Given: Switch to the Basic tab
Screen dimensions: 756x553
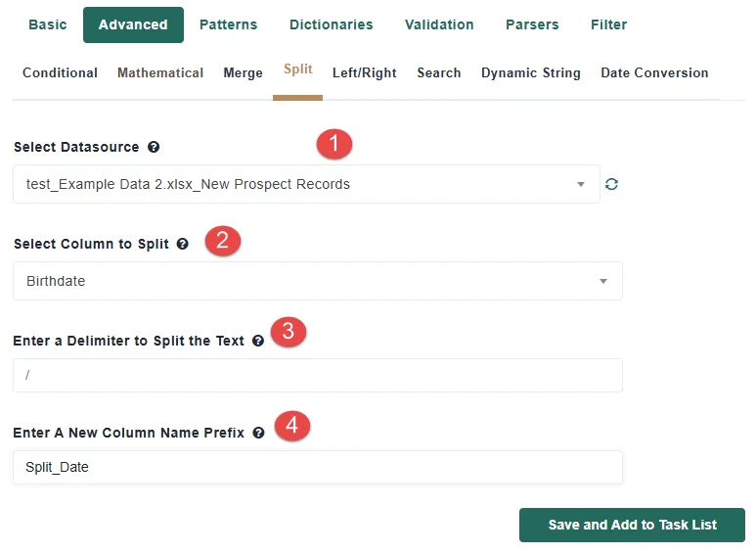Looking at the screenshot, I should pyautogui.click(x=48, y=24).
